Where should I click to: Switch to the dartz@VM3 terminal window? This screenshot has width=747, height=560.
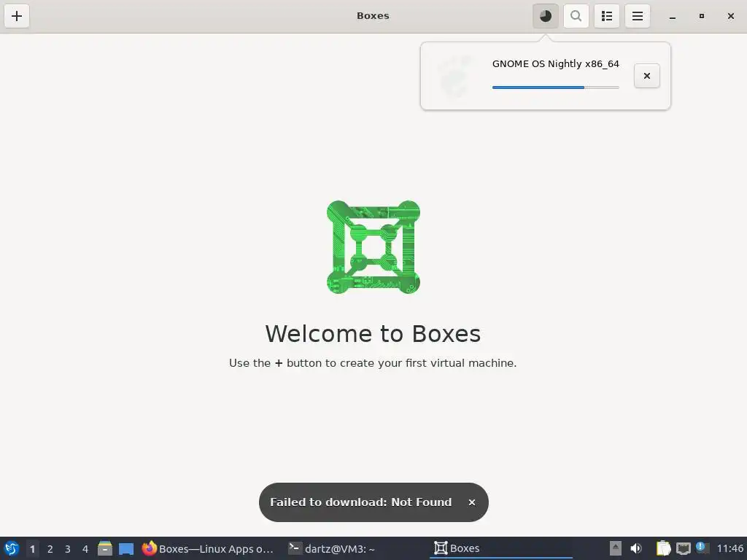pyautogui.click(x=333, y=548)
